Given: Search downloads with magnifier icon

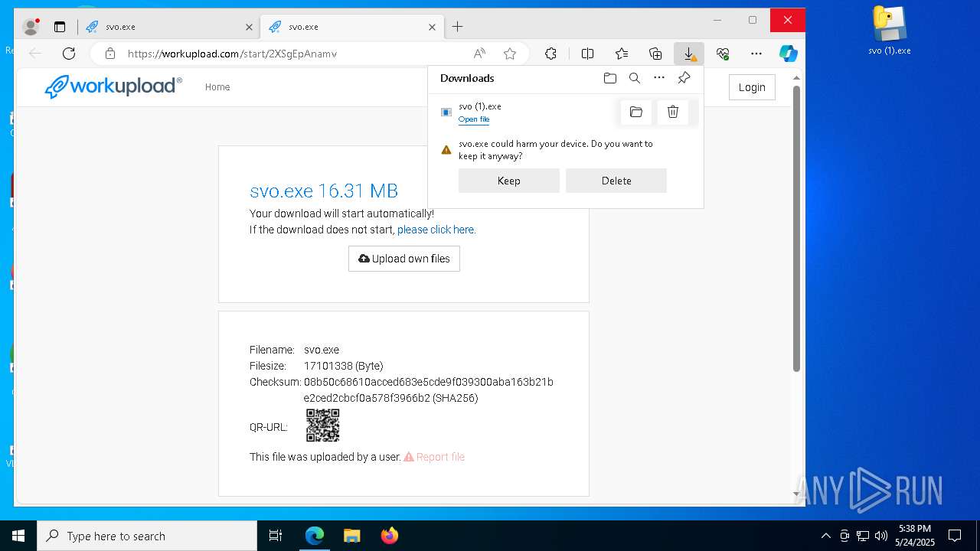Looking at the screenshot, I should 635,78.
